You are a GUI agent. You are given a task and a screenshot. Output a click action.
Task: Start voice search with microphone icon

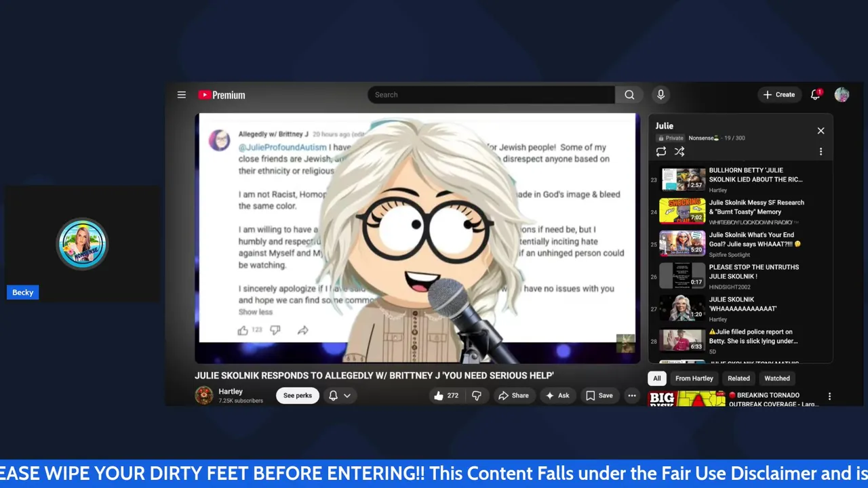660,95
